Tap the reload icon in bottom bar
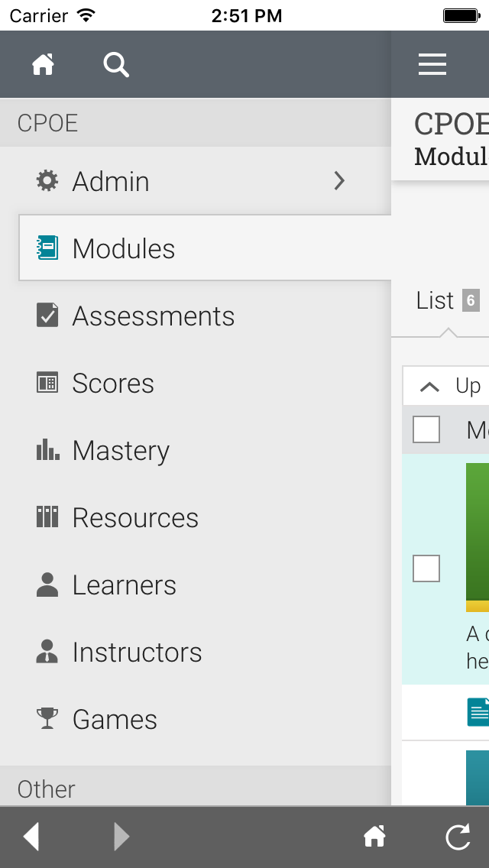This screenshot has height=868, width=489. pyautogui.click(x=458, y=837)
